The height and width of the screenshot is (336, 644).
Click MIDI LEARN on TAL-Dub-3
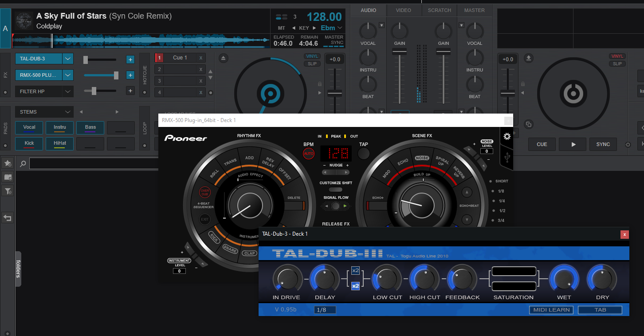pyautogui.click(x=551, y=310)
